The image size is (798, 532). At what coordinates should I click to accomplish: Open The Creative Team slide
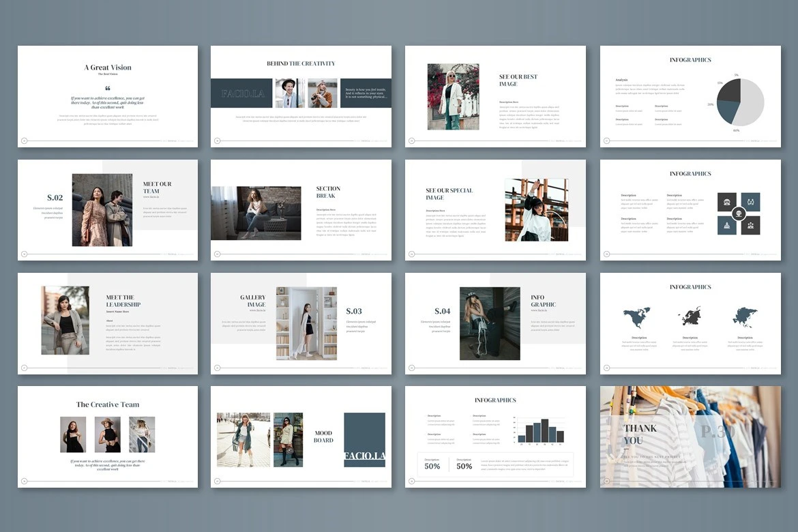coord(107,437)
